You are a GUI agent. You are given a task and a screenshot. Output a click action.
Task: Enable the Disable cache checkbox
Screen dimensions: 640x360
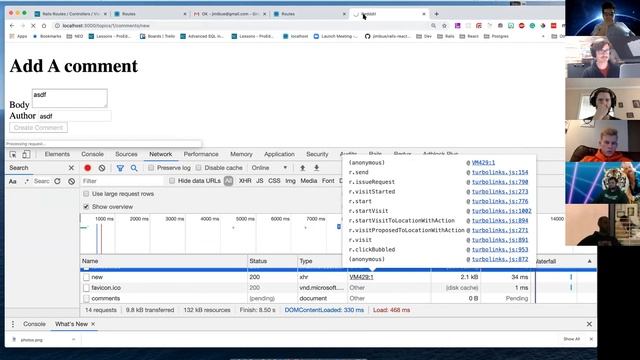[x=198, y=168]
